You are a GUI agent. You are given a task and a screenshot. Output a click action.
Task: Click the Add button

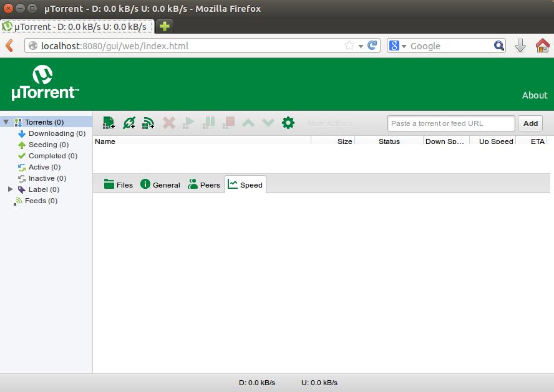pyautogui.click(x=530, y=123)
